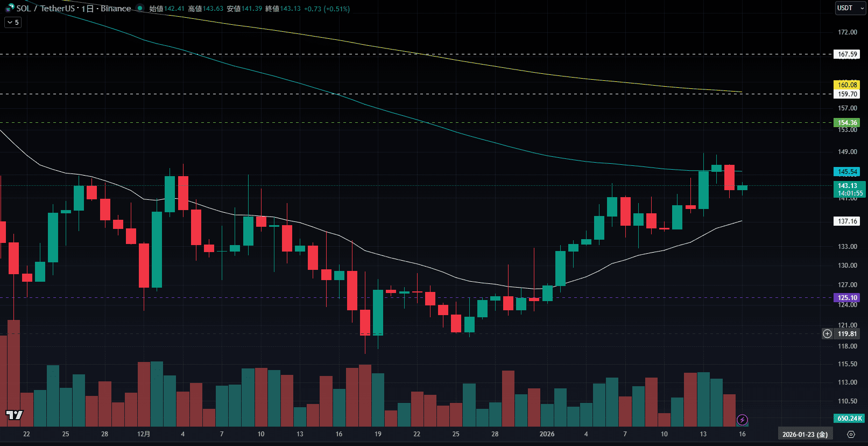The image size is (868, 446).
Task: Click the yellow 160.08 price label
Action: [x=846, y=85]
